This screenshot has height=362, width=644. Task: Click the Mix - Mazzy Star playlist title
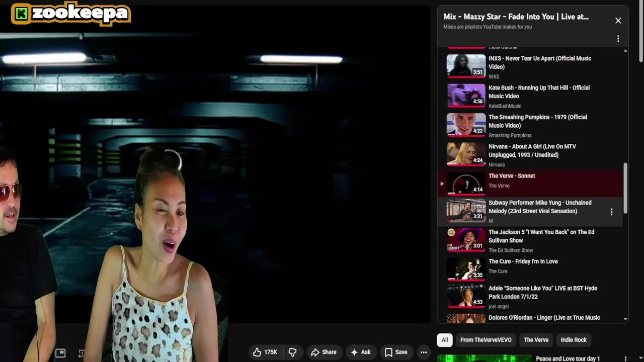pos(516,17)
